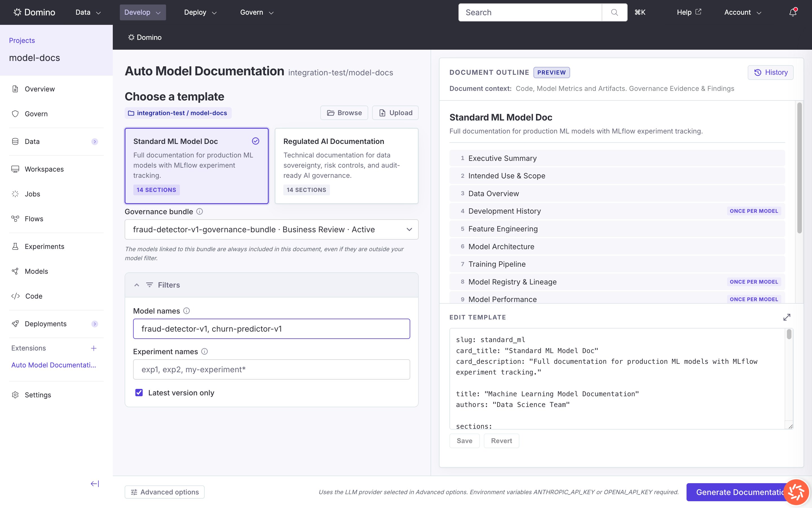812x508 pixels.
Task: Focus the Search input field
Action: (x=530, y=12)
